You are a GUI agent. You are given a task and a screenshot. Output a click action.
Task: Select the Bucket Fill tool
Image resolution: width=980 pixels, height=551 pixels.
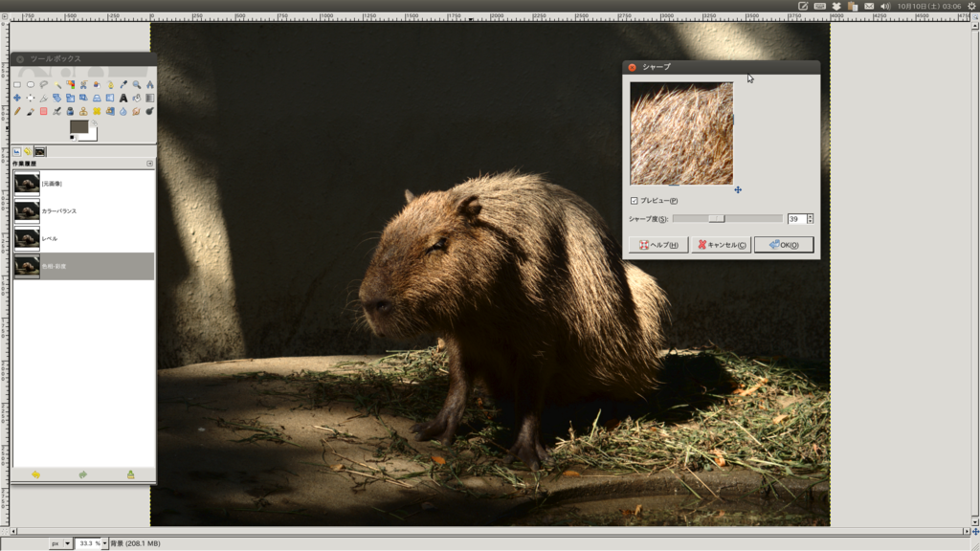[136, 99]
